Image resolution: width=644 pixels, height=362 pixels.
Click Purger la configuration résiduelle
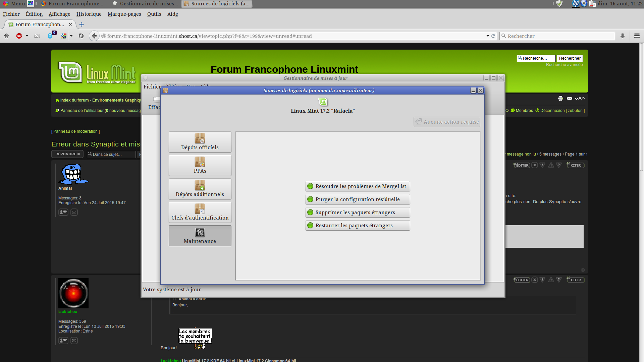(x=358, y=199)
